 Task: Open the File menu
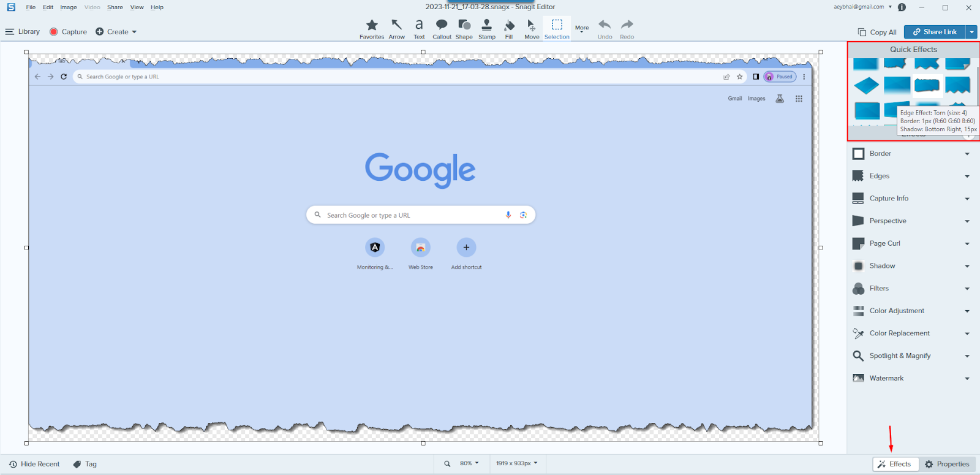coord(31,7)
